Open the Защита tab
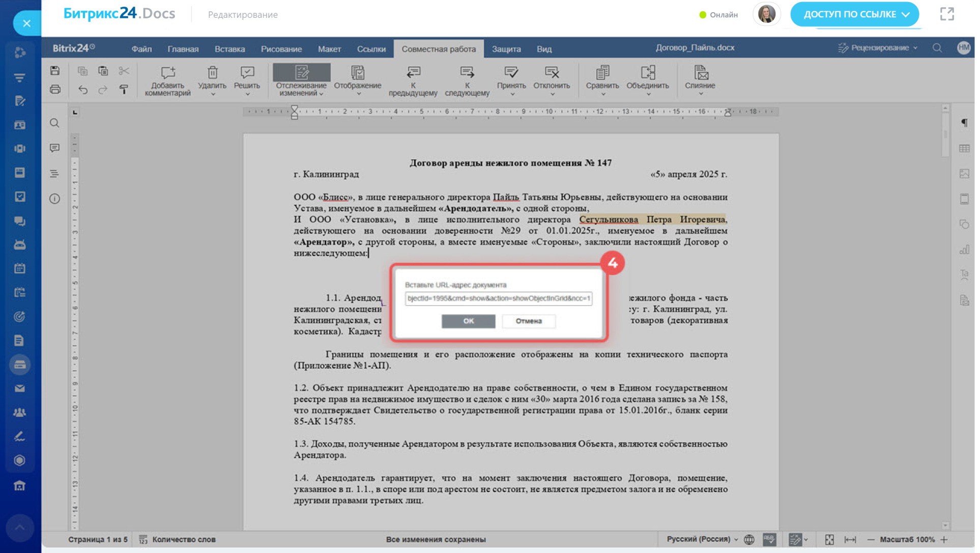980x553 pixels. pos(506,49)
